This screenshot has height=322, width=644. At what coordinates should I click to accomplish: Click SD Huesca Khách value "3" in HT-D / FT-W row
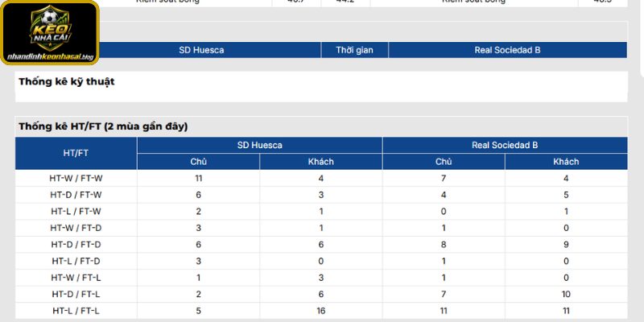(x=320, y=195)
